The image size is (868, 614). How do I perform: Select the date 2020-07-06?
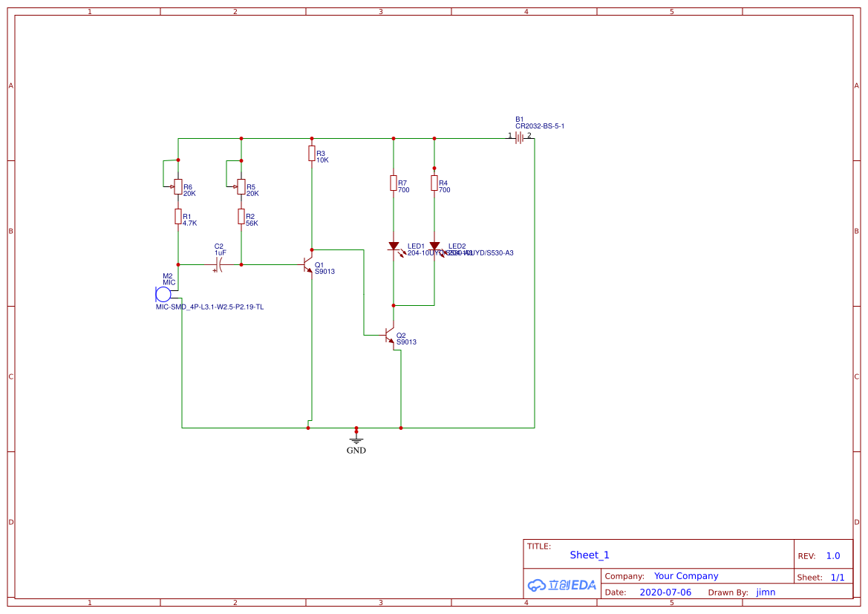click(665, 592)
